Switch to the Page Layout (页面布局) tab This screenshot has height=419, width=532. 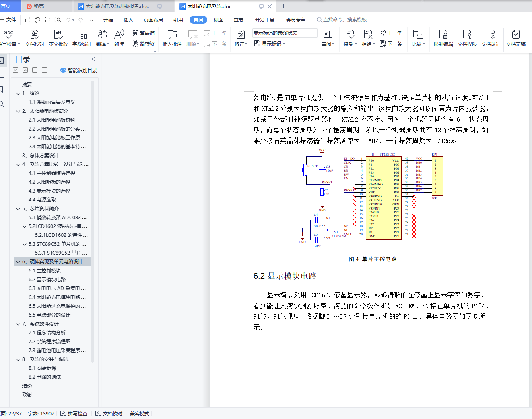[x=153, y=20]
